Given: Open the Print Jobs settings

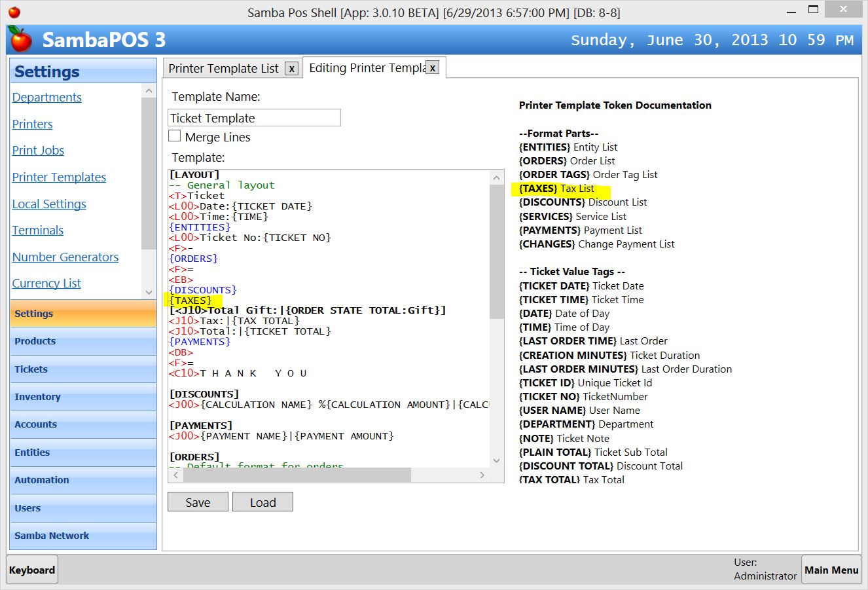Looking at the screenshot, I should [x=38, y=150].
